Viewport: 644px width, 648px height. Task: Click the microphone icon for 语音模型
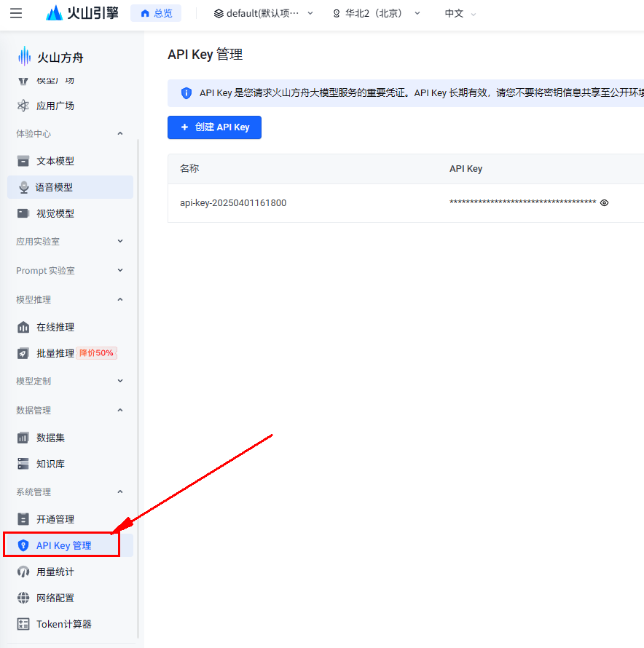[23, 188]
